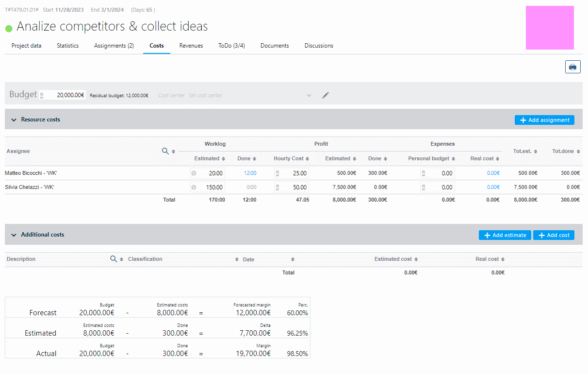This screenshot has width=588, height=374.
Task: Collapse the Additional costs section
Action: (13, 235)
